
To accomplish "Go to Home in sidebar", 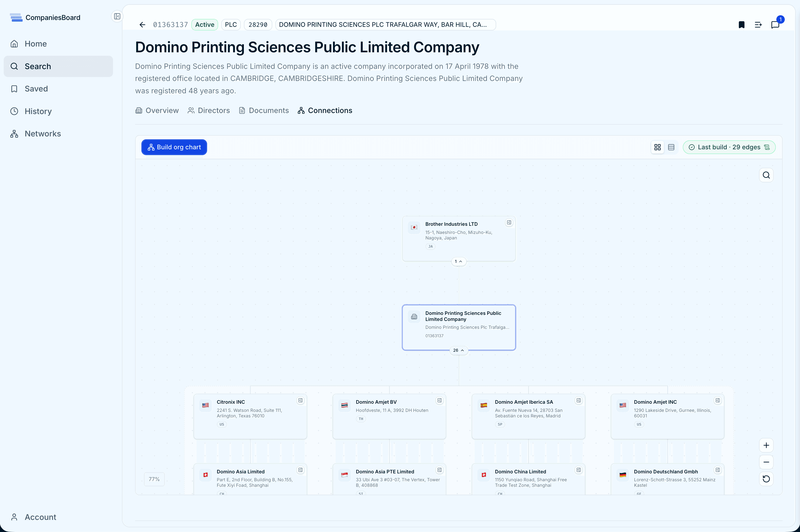I will coord(58,44).
